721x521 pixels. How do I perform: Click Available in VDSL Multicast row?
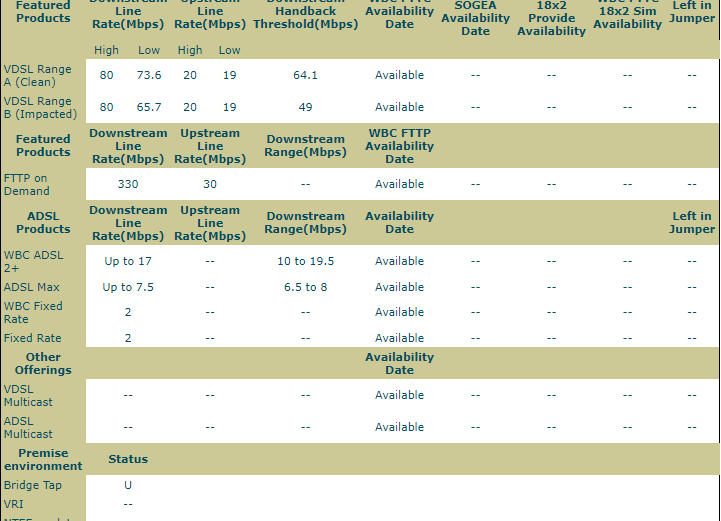399,395
